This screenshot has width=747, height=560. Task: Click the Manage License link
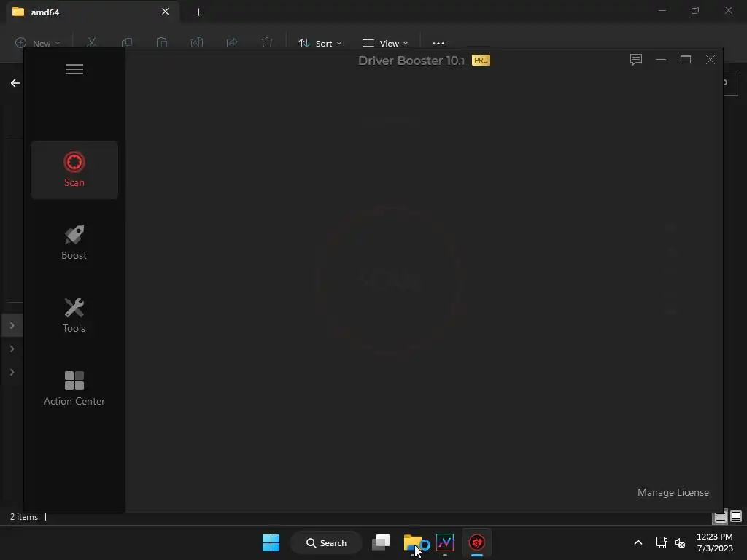(673, 492)
